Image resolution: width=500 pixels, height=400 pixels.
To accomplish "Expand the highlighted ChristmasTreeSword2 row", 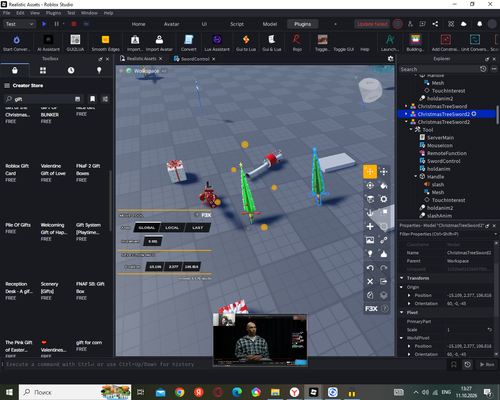I will click(406, 114).
